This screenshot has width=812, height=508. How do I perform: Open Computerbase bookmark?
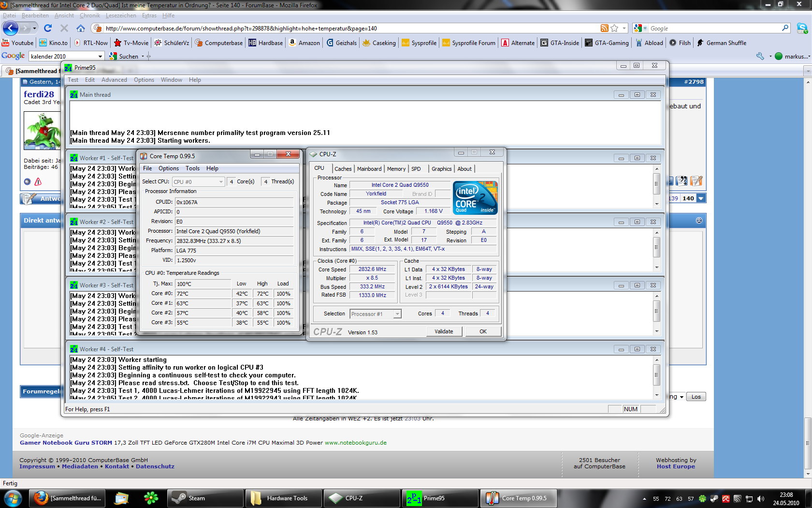point(219,43)
